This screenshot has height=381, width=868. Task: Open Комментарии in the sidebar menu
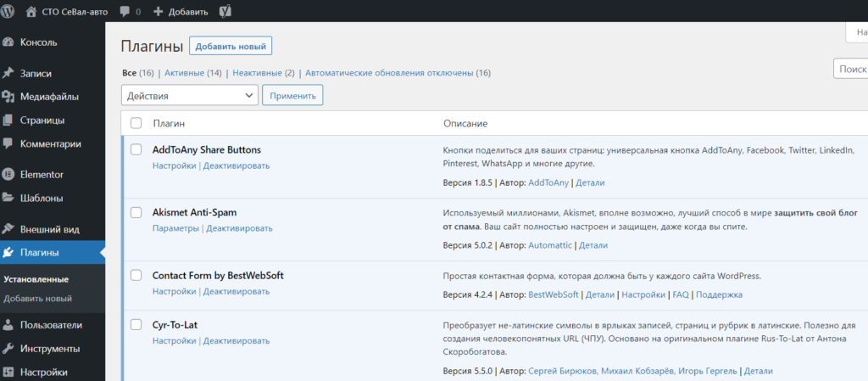coord(50,143)
